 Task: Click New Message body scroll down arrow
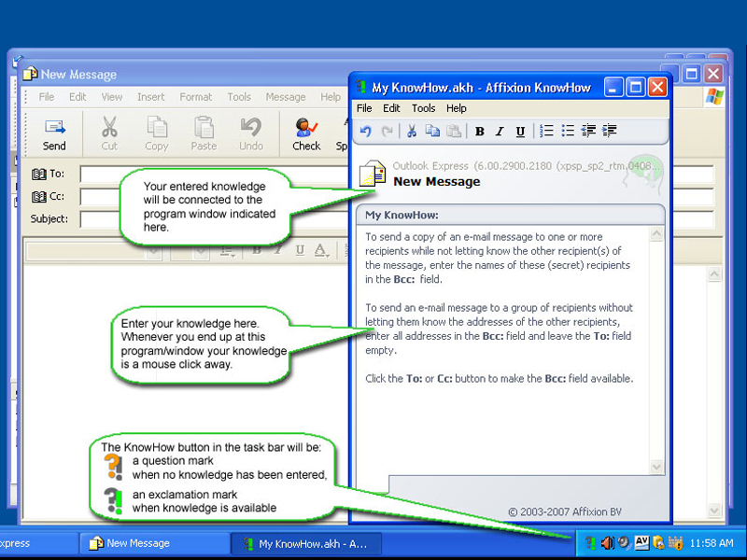point(714,511)
